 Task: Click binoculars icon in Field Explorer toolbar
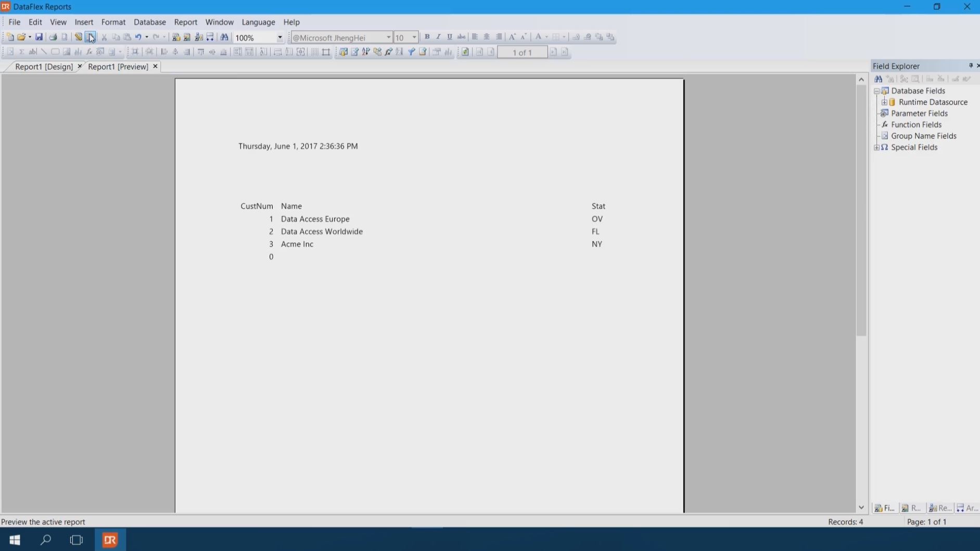pos(879,79)
